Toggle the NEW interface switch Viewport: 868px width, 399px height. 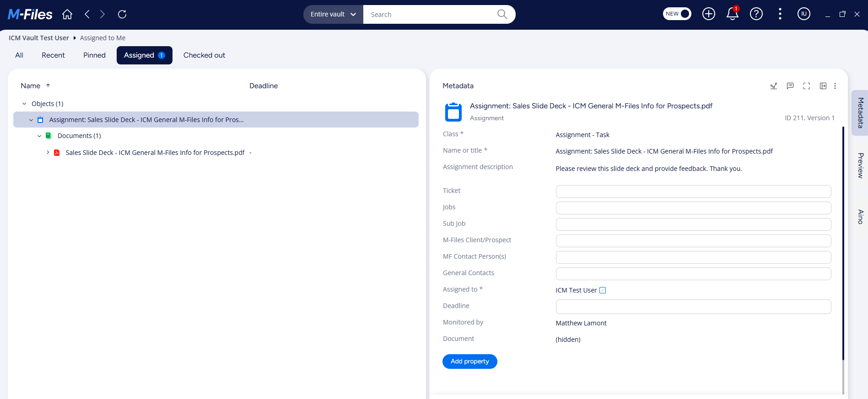click(677, 14)
